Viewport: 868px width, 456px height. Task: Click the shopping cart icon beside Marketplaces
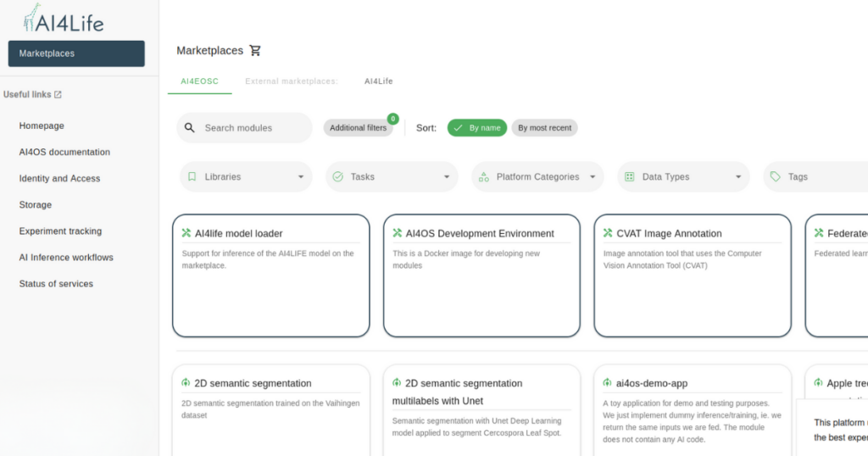[x=255, y=51]
